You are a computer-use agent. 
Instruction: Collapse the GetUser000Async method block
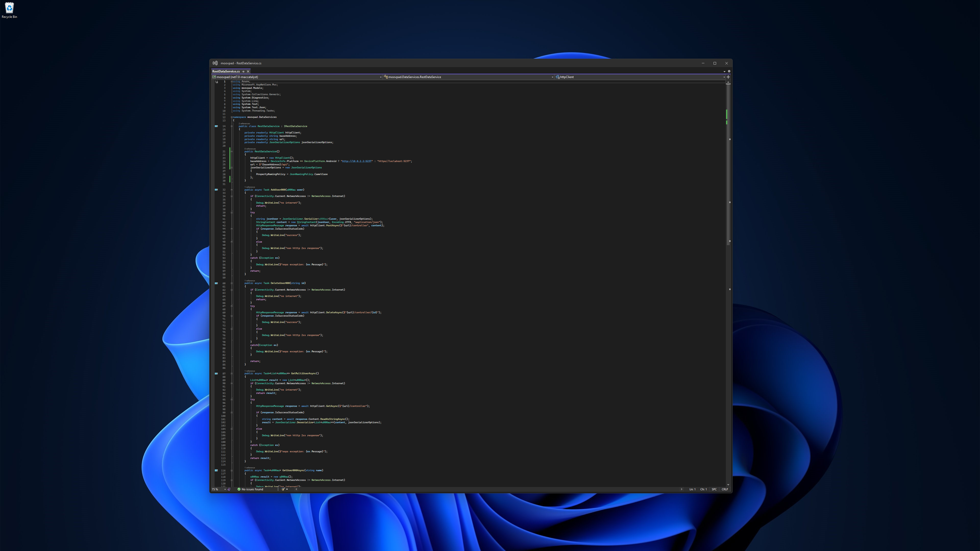(232, 470)
